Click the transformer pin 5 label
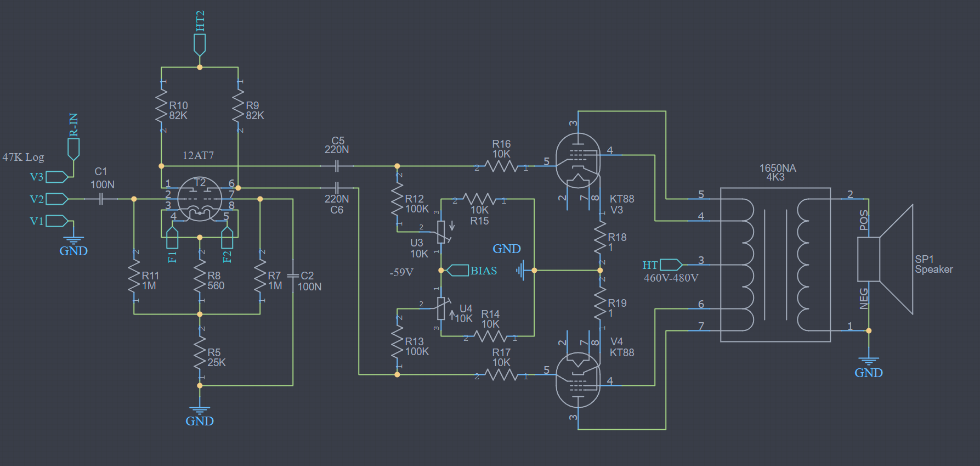The width and height of the screenshot is (980, 466). [701, 194]
